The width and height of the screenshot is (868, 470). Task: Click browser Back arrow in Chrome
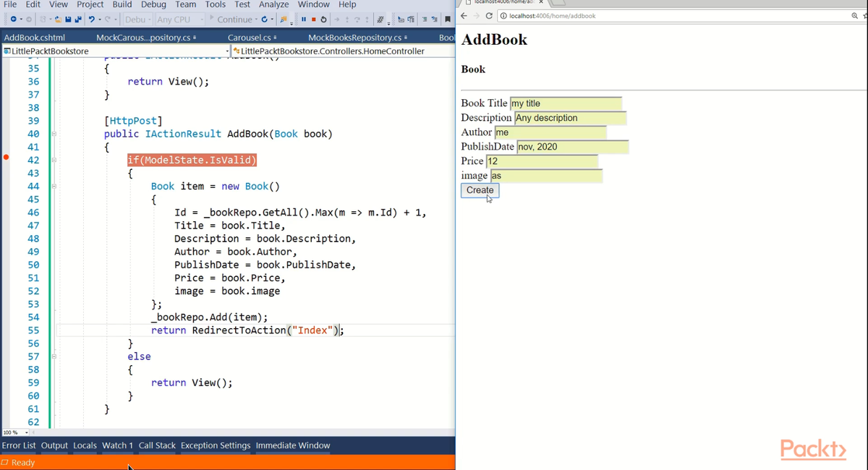point(464,16)
